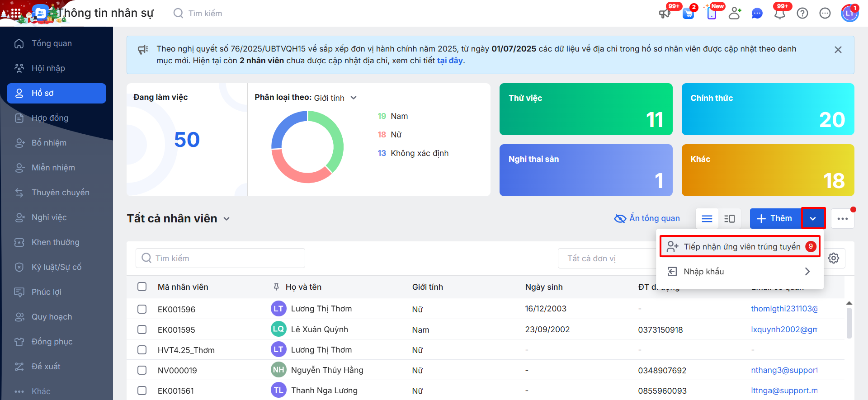868x400 pixels.
Task: Open the user avatar profile menu
Action: pyautogui.click(x=849, y=13)
